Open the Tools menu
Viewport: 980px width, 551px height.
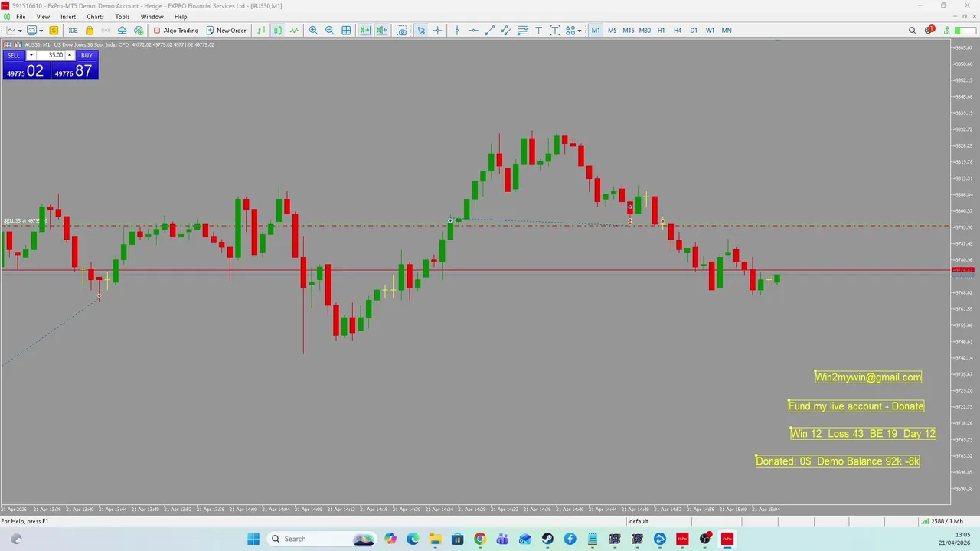click(x=122, y=17)
